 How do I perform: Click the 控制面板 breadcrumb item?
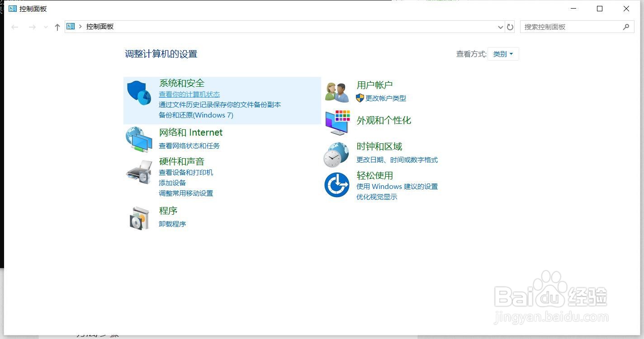click(99, 26)
